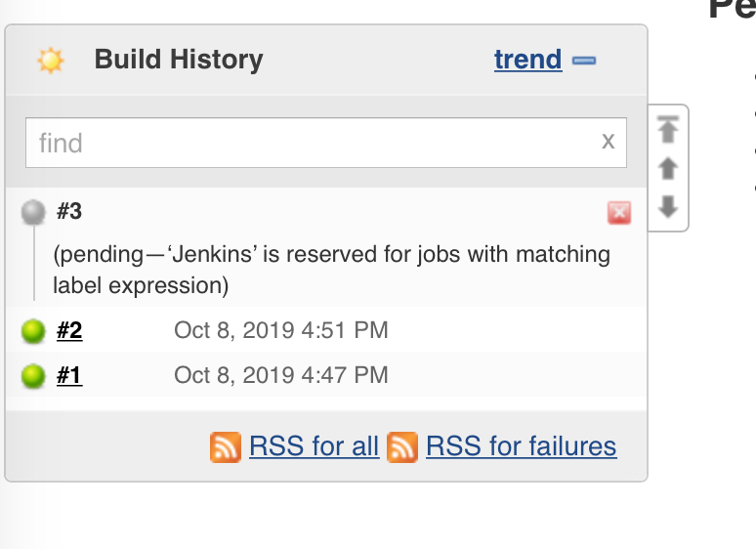The width and height of the screenshot is (756, 549).
Task: Page up to newer builds arrow
Action: [668, 169]
